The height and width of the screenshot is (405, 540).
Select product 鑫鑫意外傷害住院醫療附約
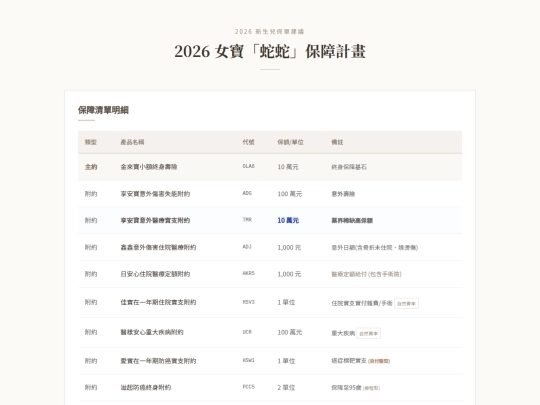coord(158,247)
